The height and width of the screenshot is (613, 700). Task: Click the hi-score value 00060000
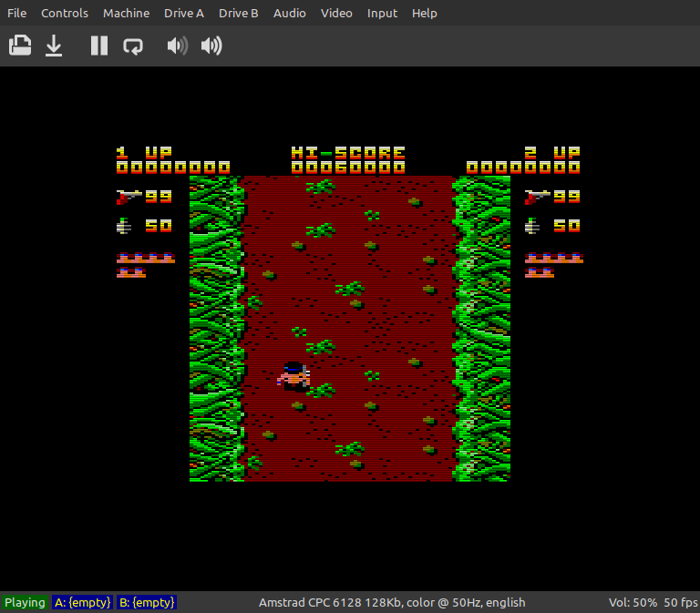[348, 168]
